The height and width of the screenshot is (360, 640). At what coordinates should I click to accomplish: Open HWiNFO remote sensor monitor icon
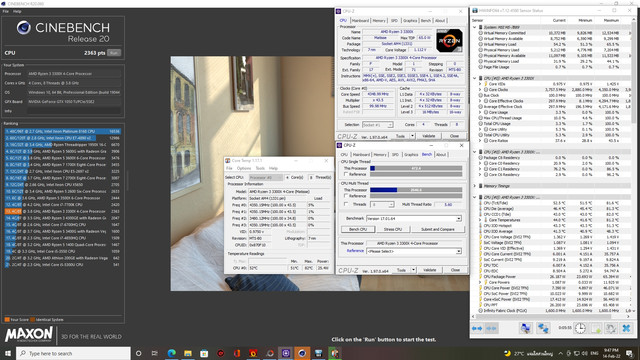point(526,328)
